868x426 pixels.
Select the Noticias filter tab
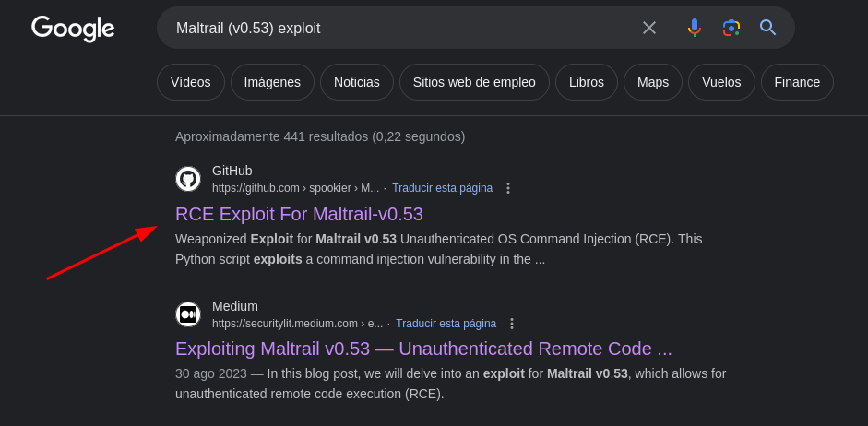click(357, 82)
